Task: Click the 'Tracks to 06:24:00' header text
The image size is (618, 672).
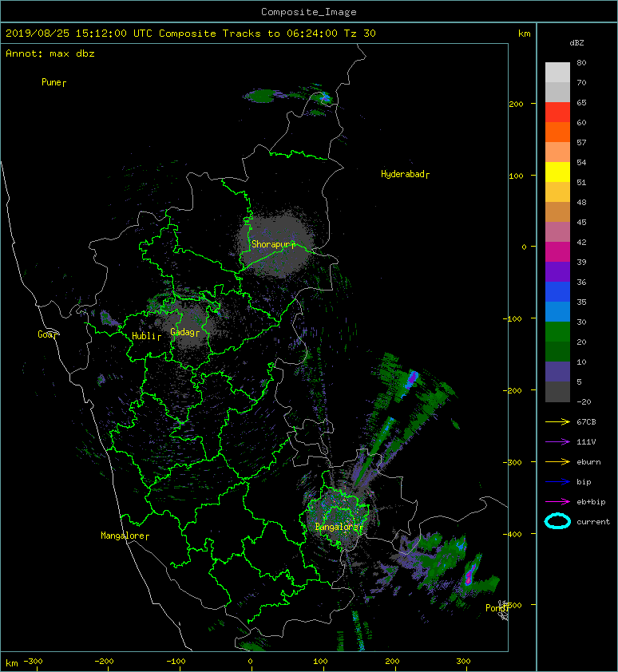Action: click(280, 34)
